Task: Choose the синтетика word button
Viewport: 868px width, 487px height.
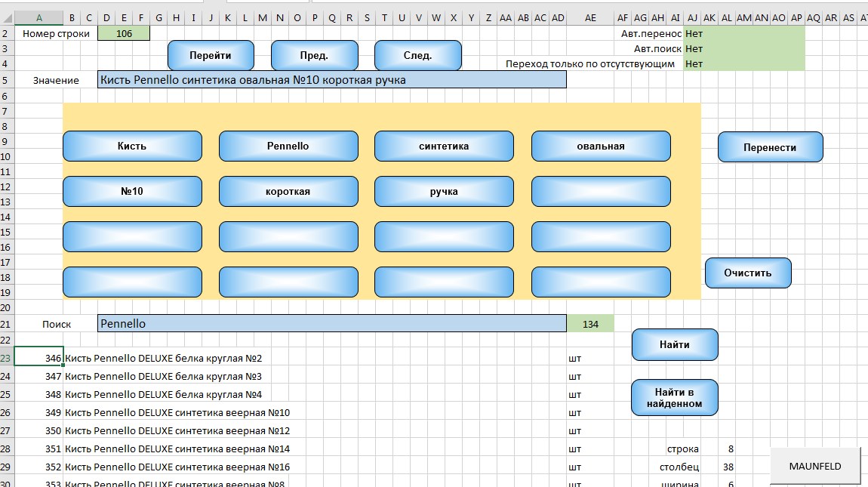Action: tap(444, 146)
